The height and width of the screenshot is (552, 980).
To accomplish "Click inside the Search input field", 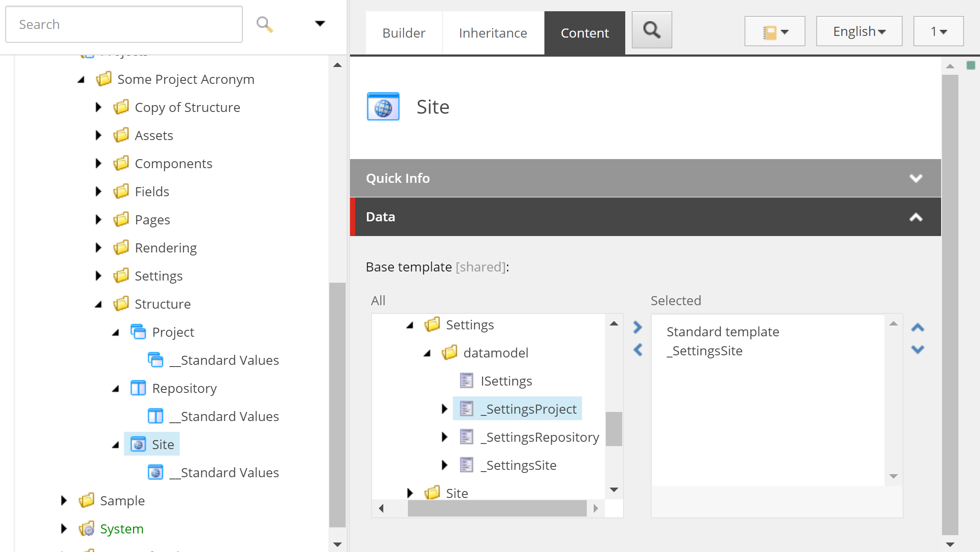I will pyautogui.click(x=123, y=24).
